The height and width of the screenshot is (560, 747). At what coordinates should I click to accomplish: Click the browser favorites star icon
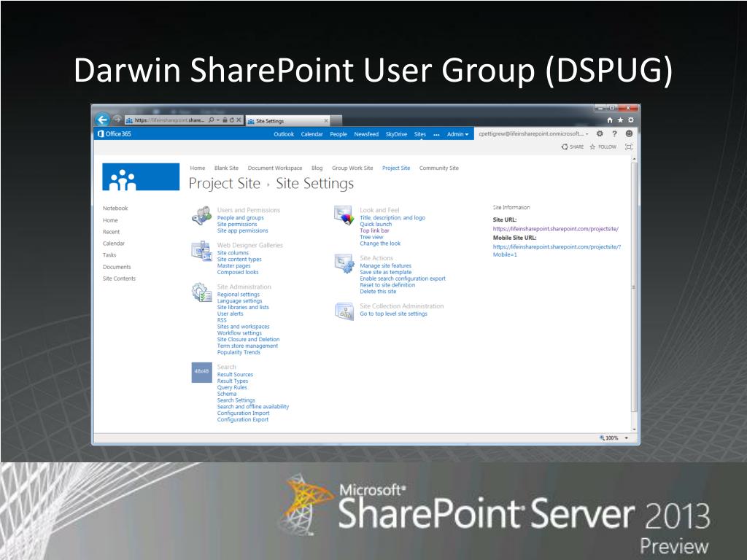(620, 120)
